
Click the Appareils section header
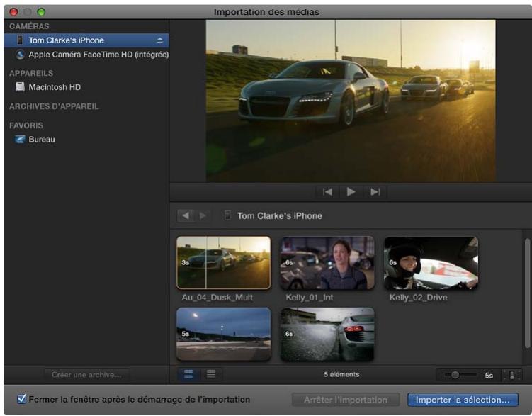point(31,73)
